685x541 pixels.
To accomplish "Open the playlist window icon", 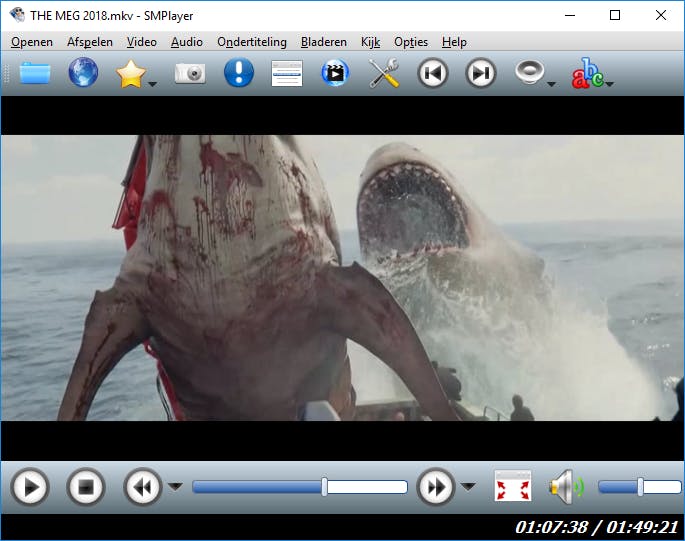I will click(287, 73).
